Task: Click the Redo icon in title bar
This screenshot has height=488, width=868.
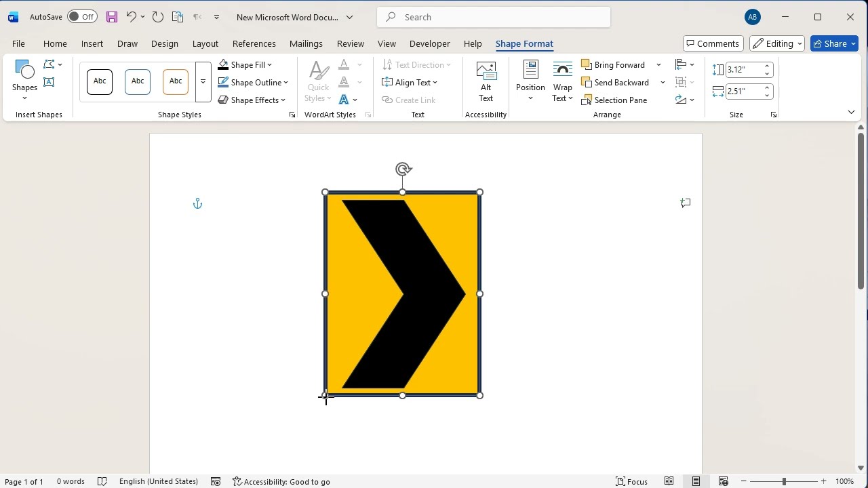Action: pos(158,17)
